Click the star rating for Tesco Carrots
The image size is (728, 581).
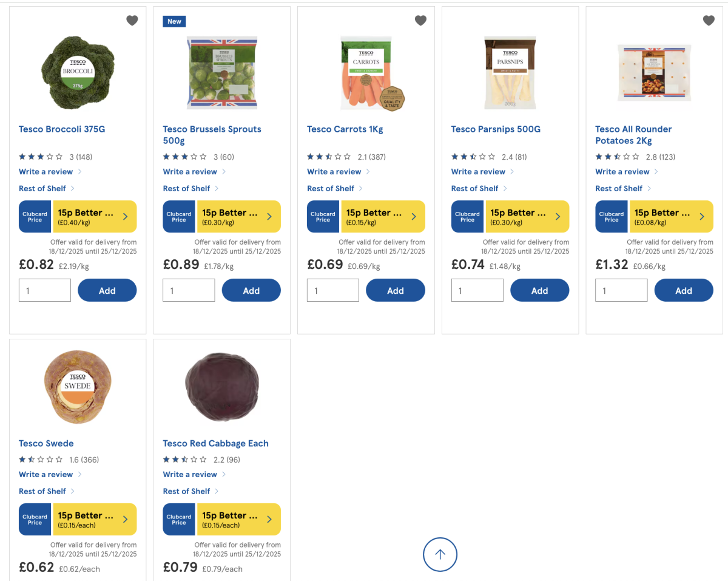tap(328, 156)
